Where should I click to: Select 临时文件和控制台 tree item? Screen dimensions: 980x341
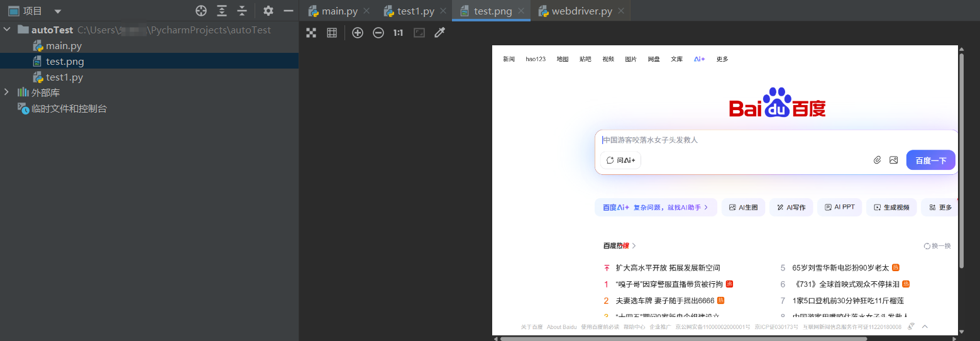point(69,109)
